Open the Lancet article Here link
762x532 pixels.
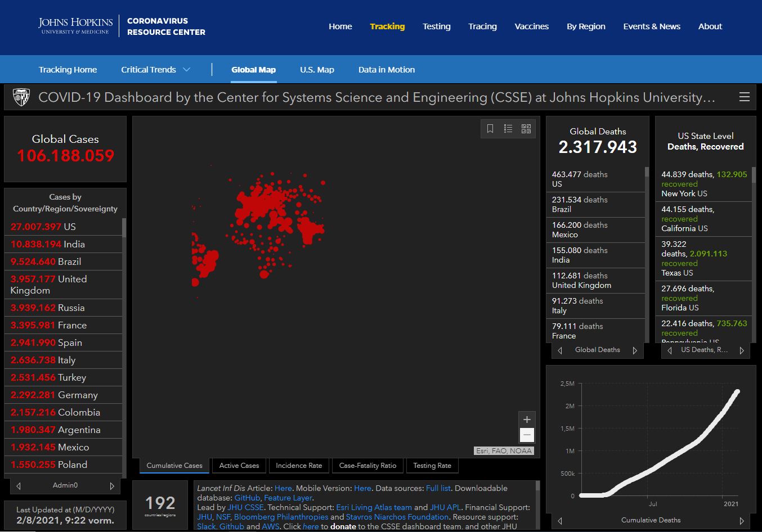(x=283, y=488)
